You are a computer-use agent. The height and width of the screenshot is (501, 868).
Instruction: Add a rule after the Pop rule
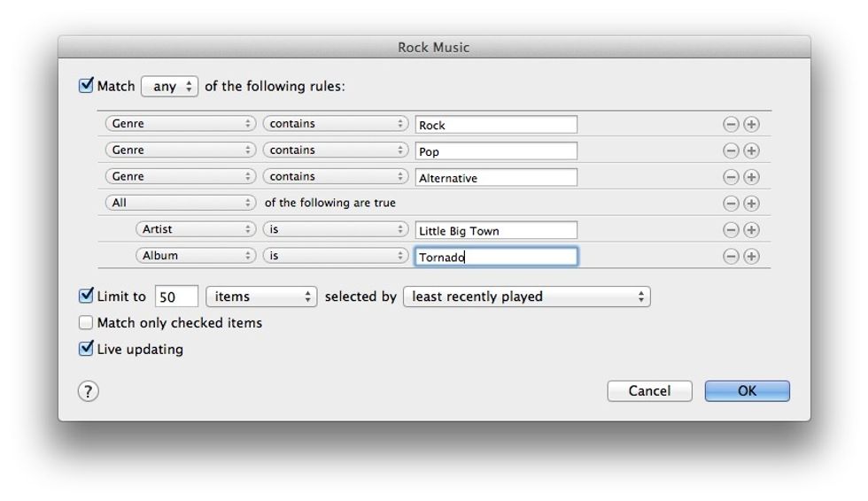751,150
